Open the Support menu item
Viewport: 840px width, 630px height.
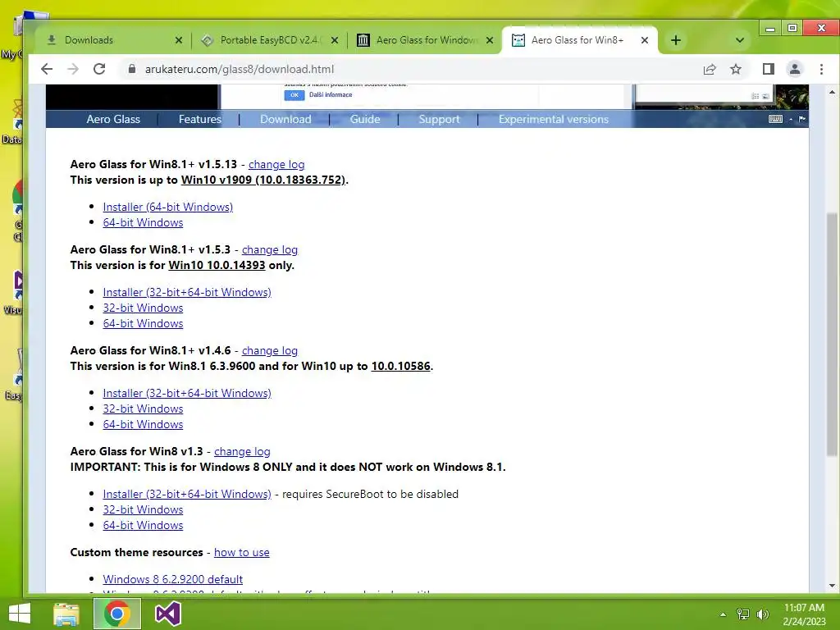click(439, 120)
